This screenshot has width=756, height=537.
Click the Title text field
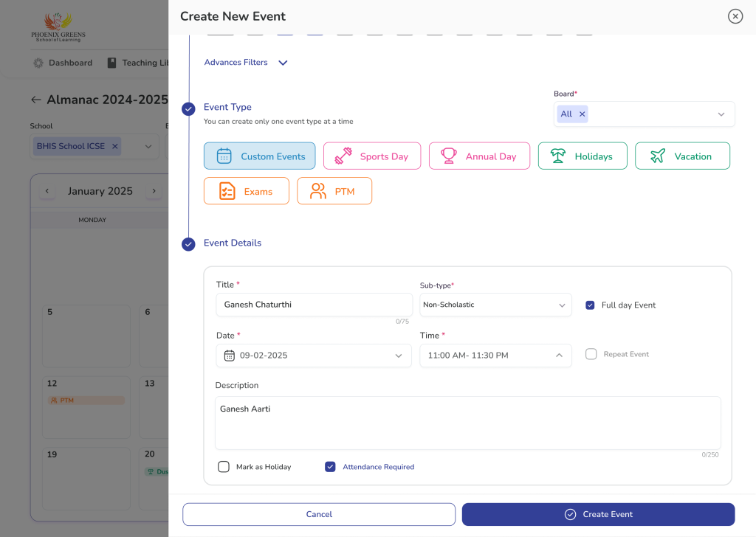pos(314,305)
